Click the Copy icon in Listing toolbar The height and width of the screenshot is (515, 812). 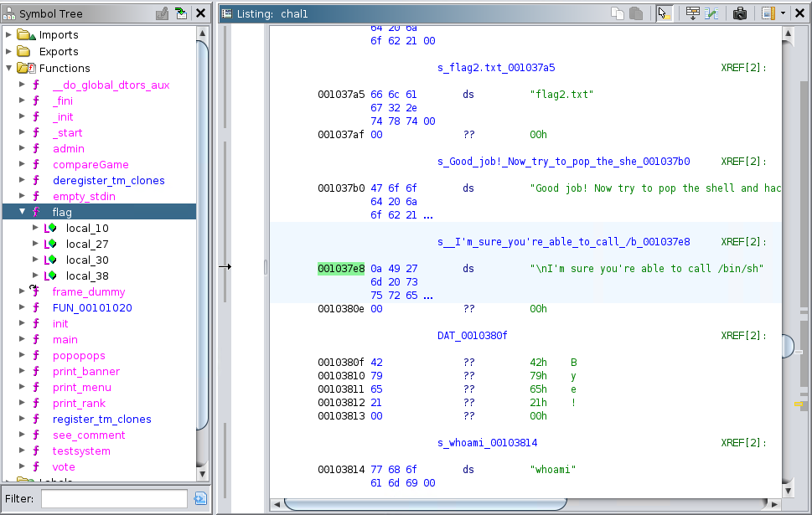(x=618, y=13)
